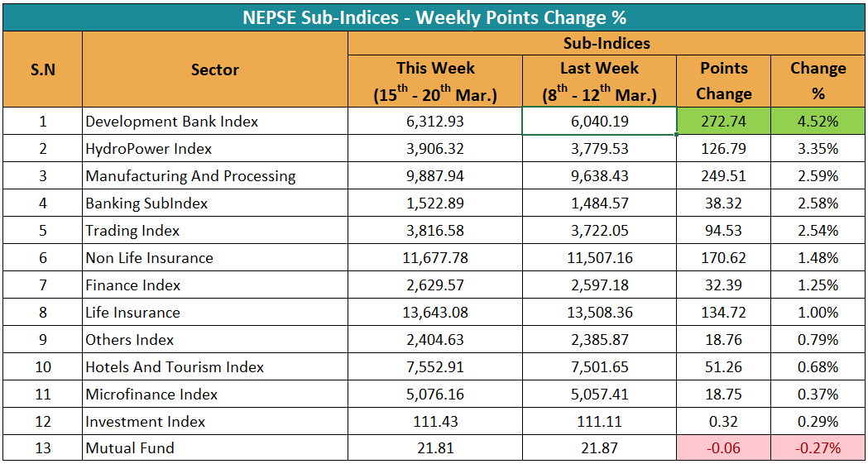Click Manufacturing And Processing sector cell
Image resolution: width=868 pixels, height=464 pixels.
190,176
